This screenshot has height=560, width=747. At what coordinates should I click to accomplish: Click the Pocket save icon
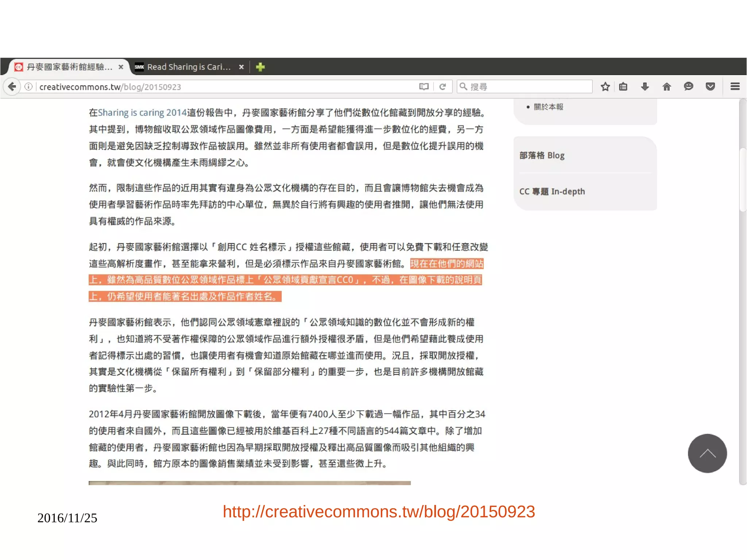(710, 86)
